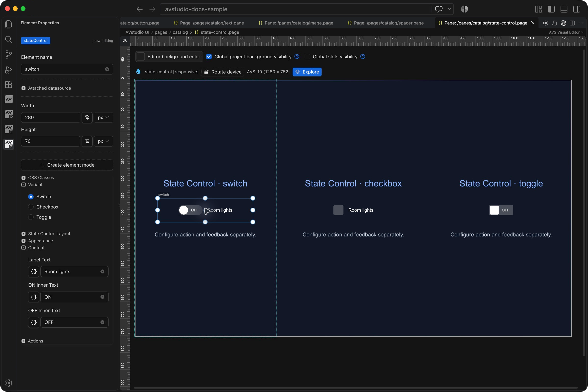Open the Width unit px dropdown
Screen dimensions: 588x392
pyautogui.click(x=103, y=118)
